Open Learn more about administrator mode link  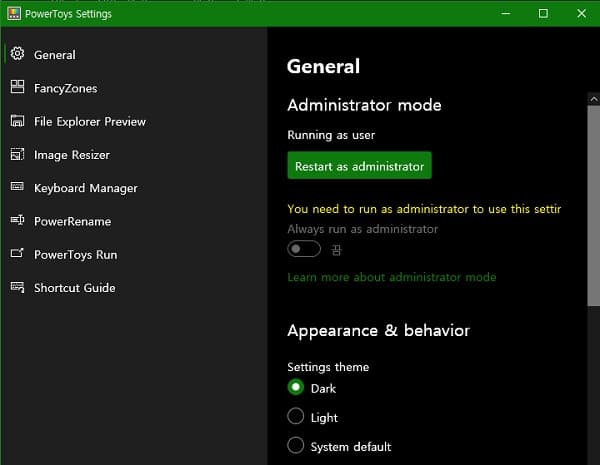click(391, 277)
